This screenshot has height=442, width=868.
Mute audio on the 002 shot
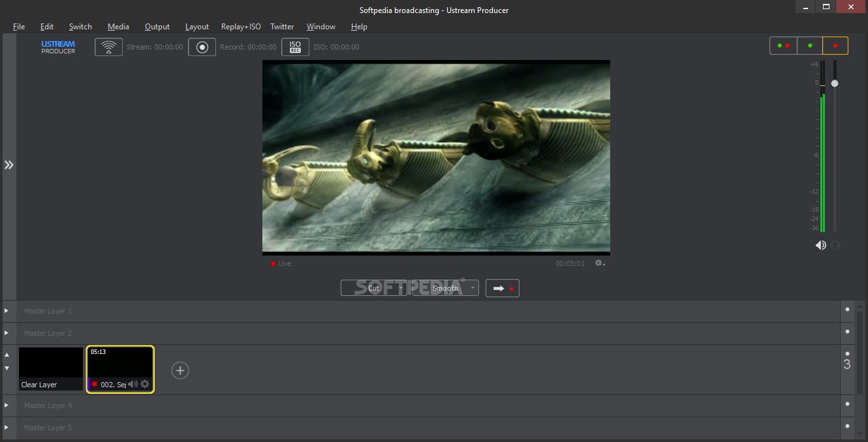point(132,384)
